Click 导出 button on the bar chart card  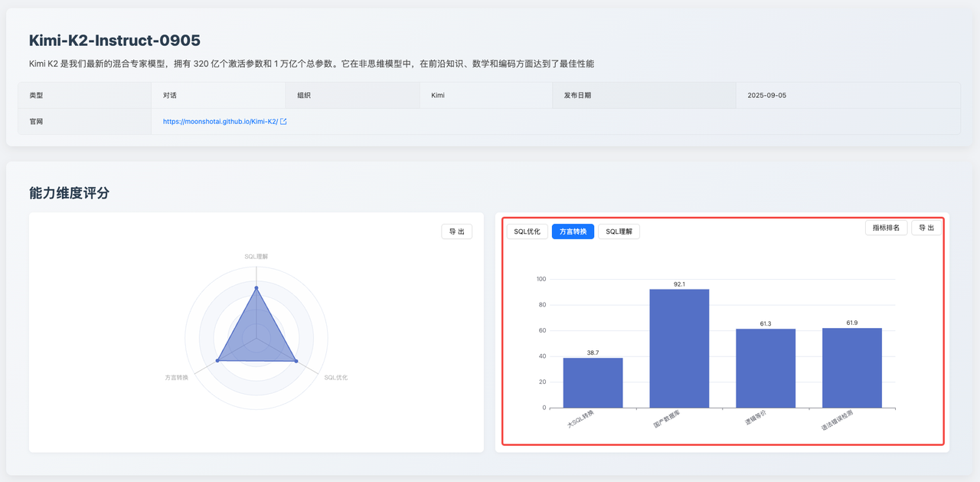pos(926,228)
